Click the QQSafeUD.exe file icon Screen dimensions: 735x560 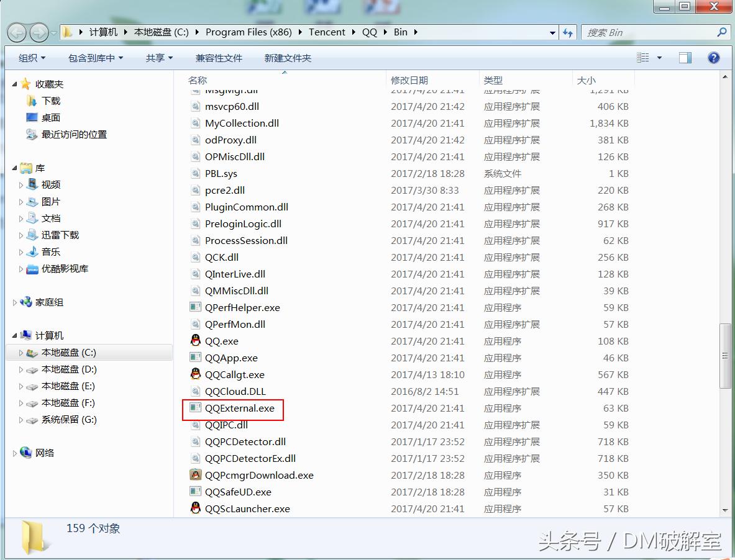pos(196,492)
